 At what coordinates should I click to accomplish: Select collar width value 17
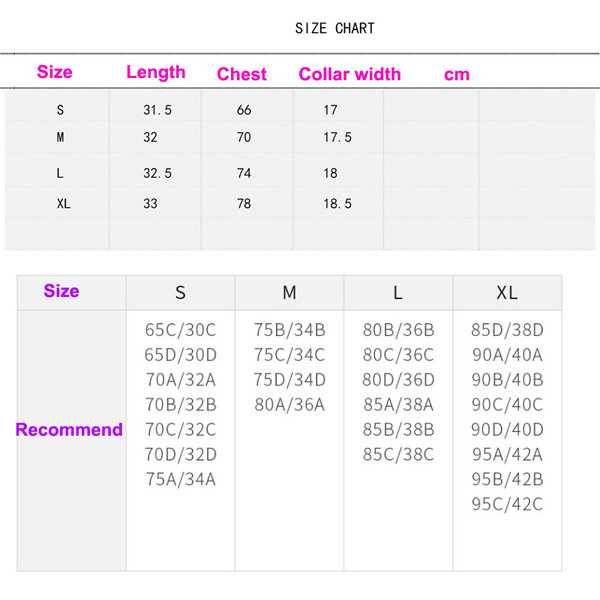(330, 110)
